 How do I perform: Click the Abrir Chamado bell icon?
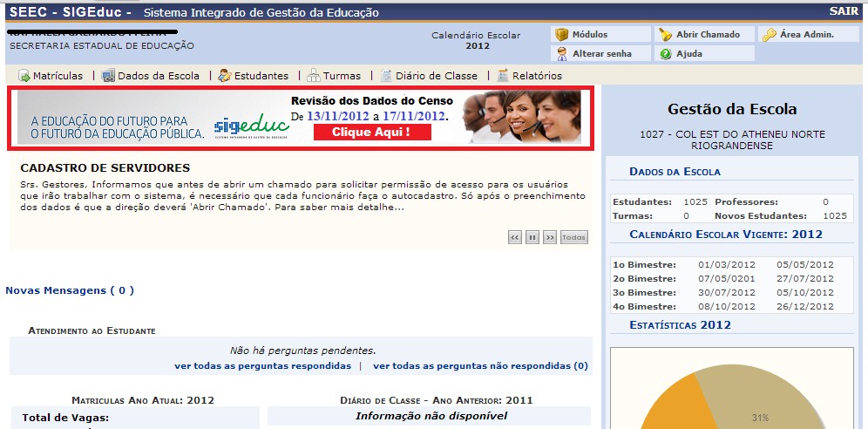click(x=665, y=35)
